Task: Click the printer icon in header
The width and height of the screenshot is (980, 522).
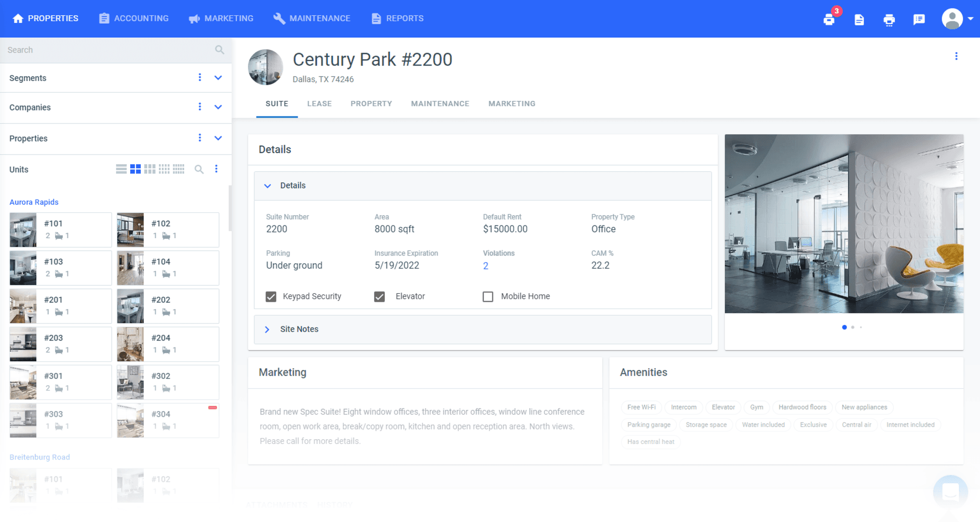Action: [x=889, y=20]
